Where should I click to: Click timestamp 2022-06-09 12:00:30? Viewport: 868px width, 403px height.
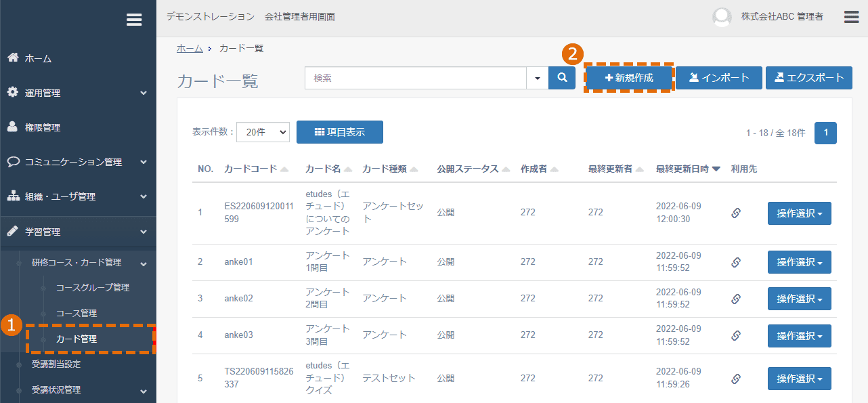click(x=678, y=213)
